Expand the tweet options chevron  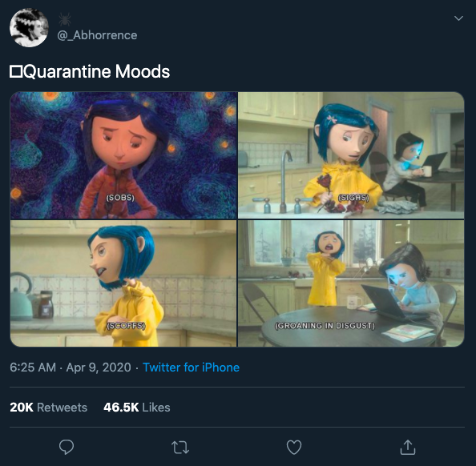coord(458,18)
